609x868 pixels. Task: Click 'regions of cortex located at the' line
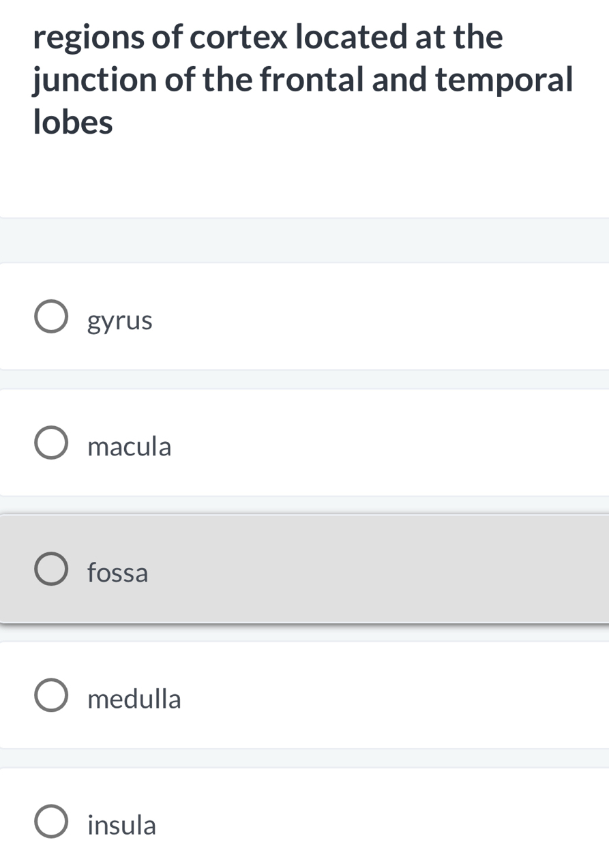click(x=268, y=37)
